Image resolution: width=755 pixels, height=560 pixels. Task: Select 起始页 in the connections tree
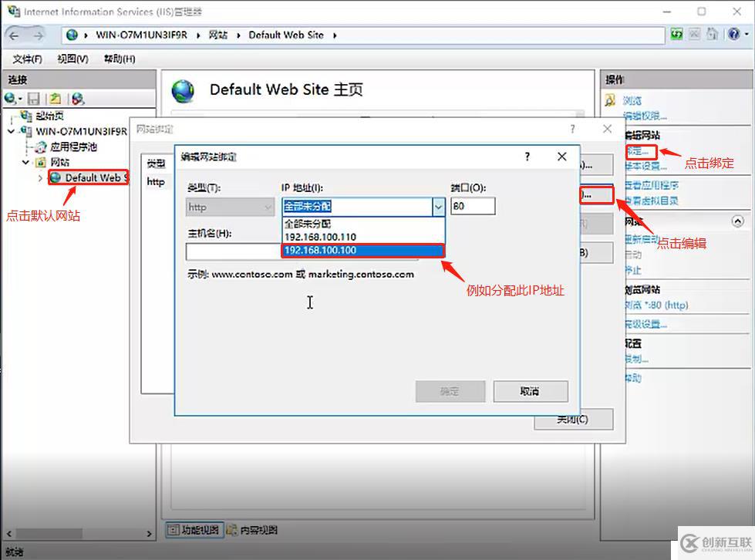(x=49, y=116)
